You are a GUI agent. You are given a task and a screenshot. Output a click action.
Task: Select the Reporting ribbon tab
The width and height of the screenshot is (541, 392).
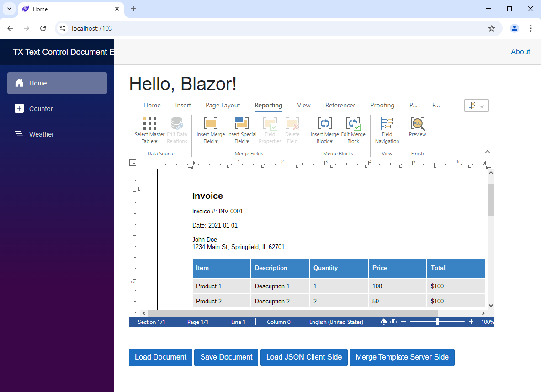click(x=268, y=105)
